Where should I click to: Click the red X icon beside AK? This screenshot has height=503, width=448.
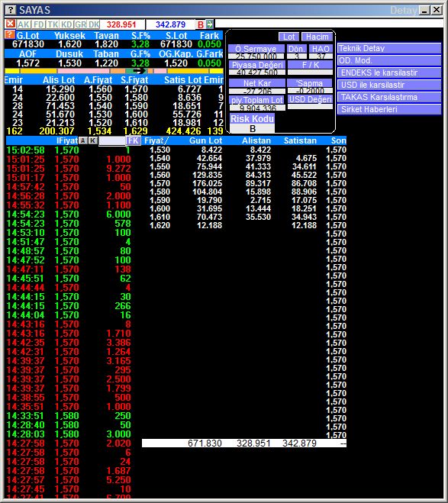click(x=10, y=24)
